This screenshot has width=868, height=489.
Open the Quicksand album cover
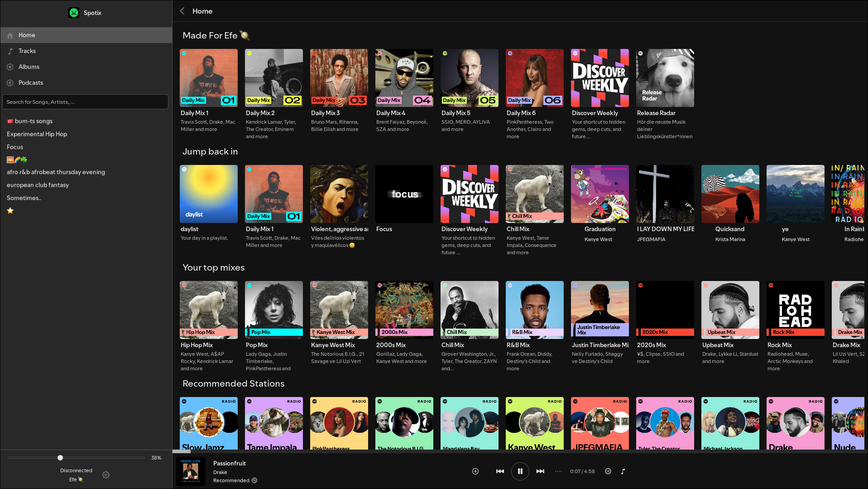click(730, 194)
